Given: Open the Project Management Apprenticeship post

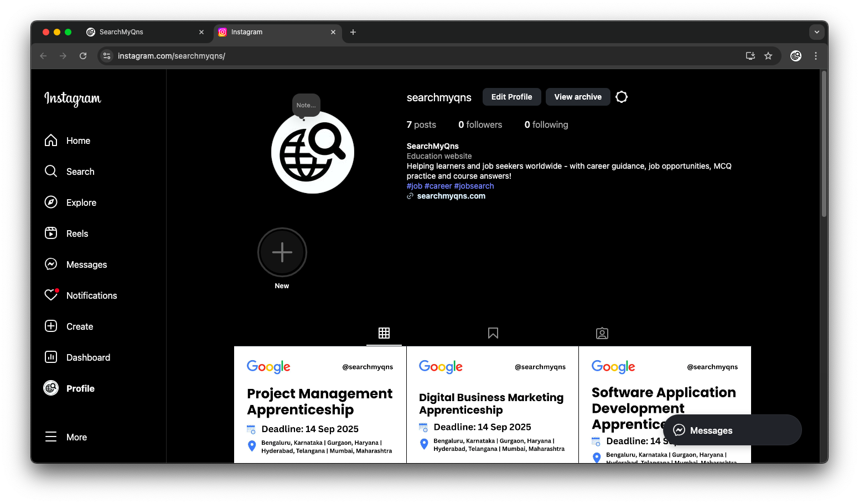Looking at the screenshot, I should [320, 404].
